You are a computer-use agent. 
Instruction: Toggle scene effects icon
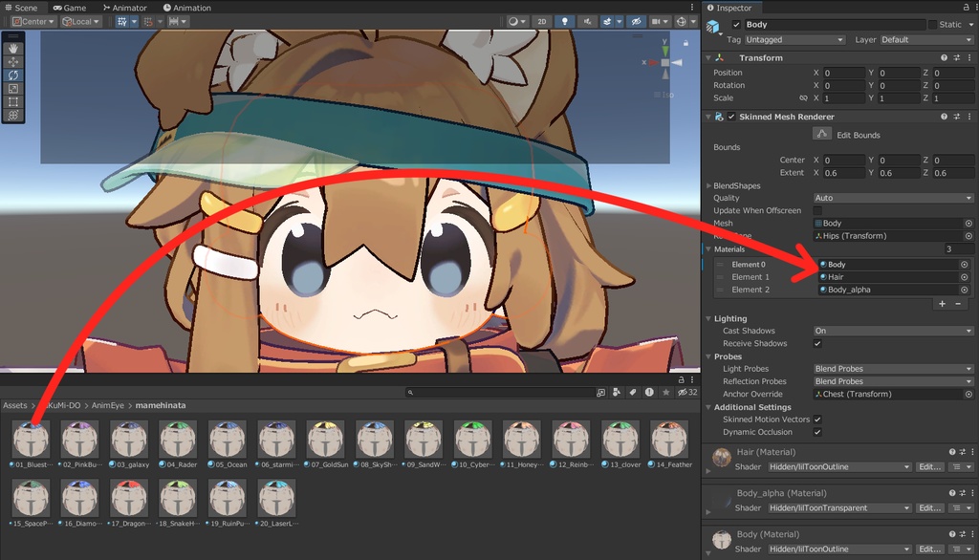pyautogui.click(x=607, y=21)
